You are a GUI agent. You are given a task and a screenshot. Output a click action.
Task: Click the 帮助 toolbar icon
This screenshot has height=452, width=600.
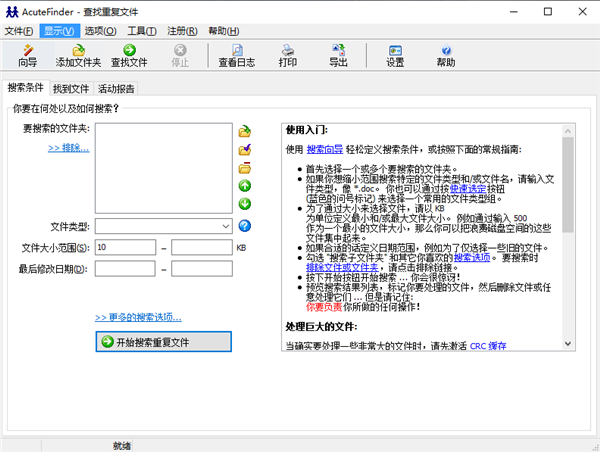(x=445, y=54)
